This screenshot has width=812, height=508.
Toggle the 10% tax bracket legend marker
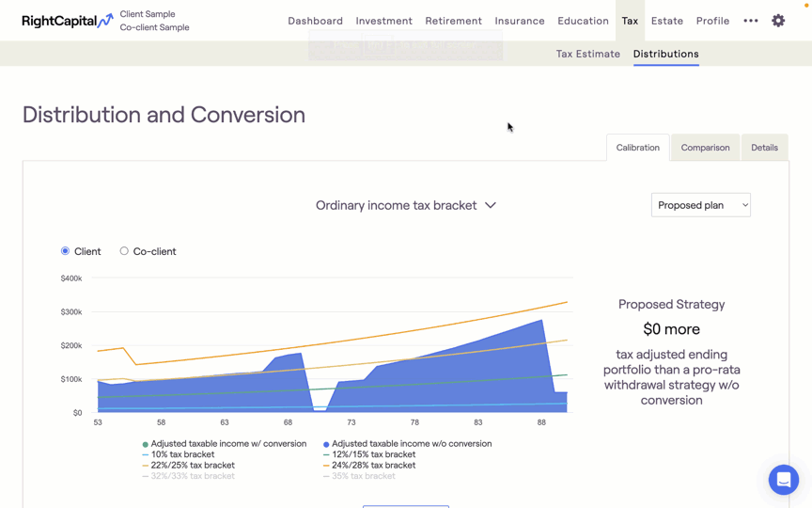coord(145,454)
